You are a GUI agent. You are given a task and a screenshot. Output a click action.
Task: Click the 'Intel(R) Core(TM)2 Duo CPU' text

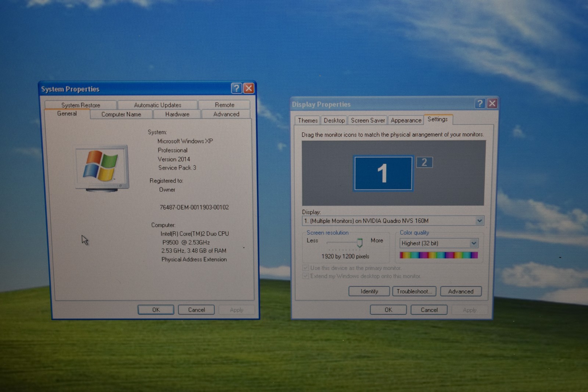(194, 234)
